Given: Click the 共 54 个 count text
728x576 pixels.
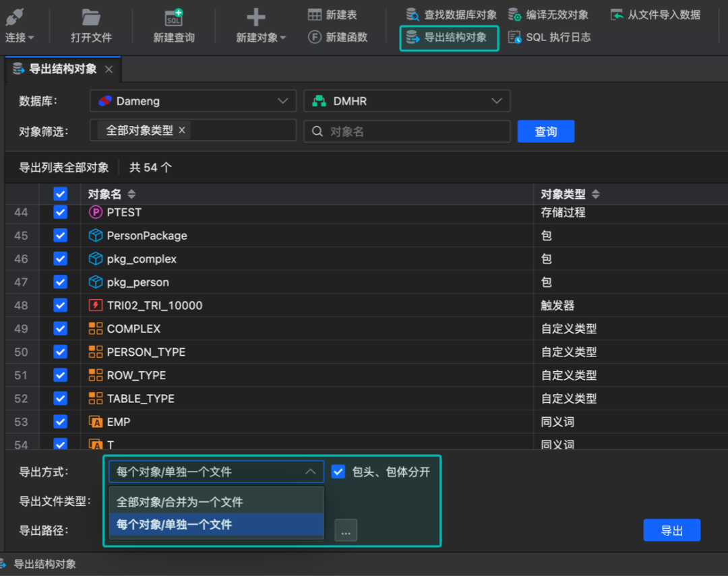Looking at the screenshot, I should pos(150,168).
